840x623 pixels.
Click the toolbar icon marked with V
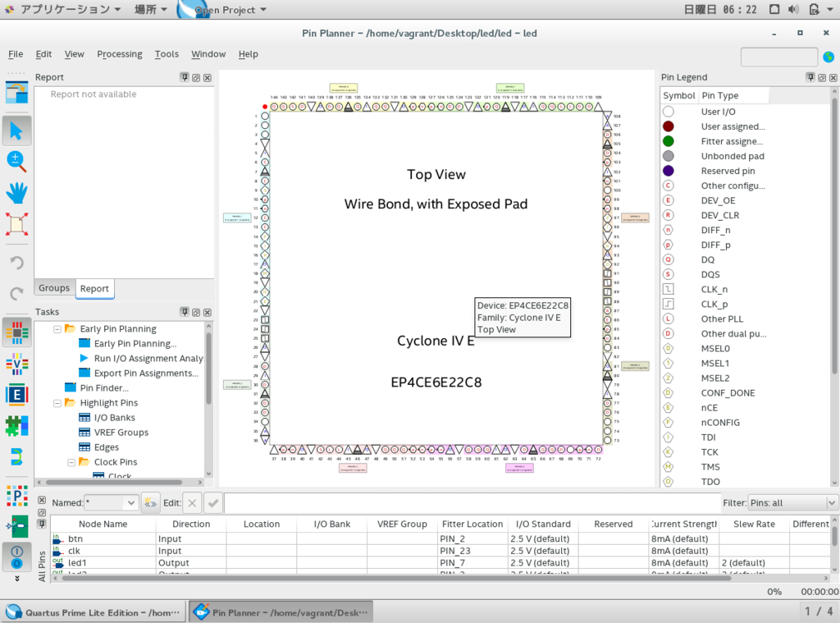16,364
